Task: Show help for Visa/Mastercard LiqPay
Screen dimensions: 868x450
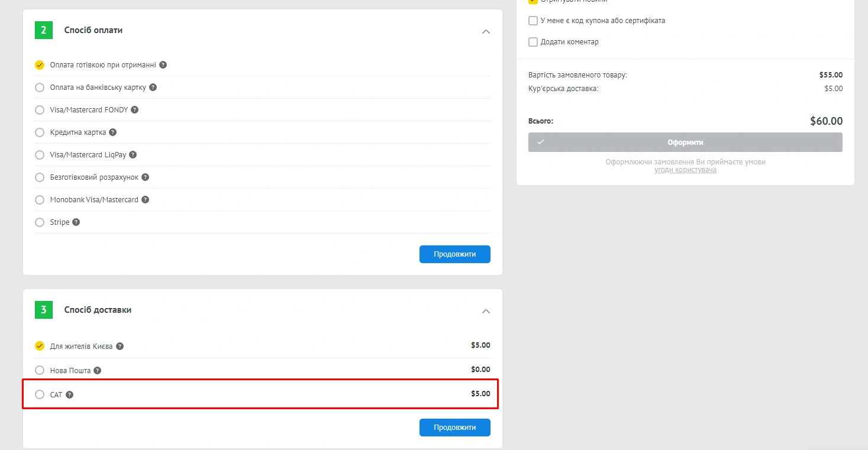Action: tap(133, 155)
